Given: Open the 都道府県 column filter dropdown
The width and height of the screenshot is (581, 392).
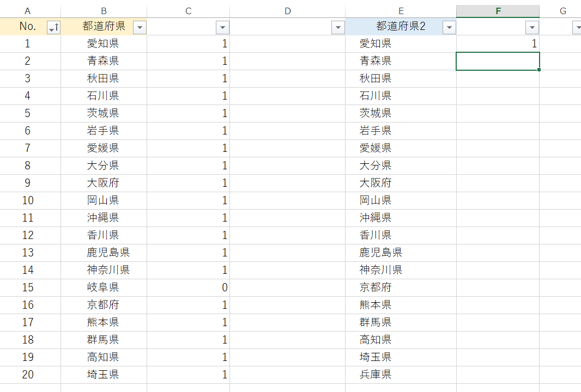Looking at the screenshot, I should pyautogui.click(x=140, y=27).
